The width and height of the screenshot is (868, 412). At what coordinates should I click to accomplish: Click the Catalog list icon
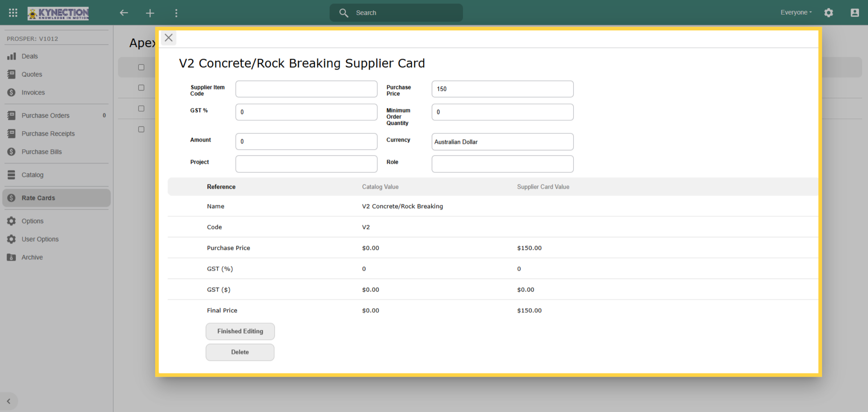[x=12, y=175]
